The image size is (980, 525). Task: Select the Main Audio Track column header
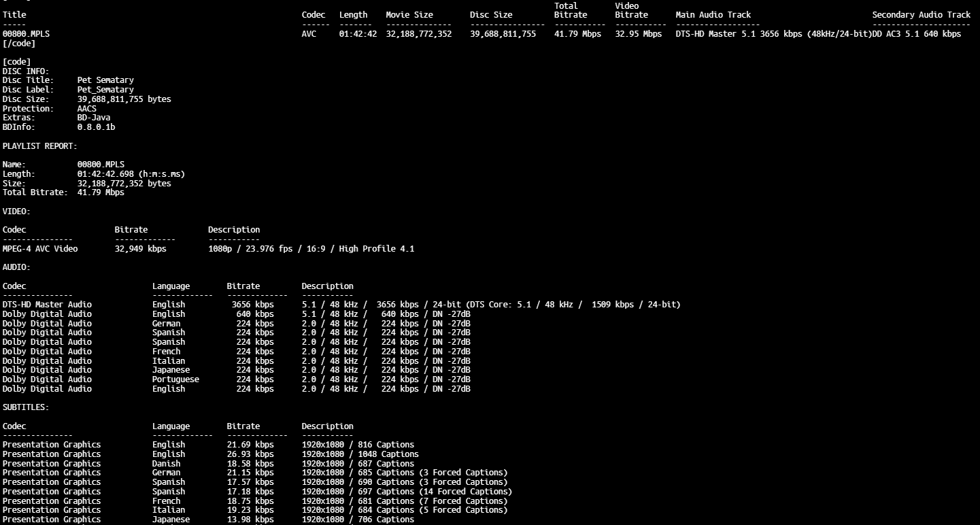(x=713, y=15)
